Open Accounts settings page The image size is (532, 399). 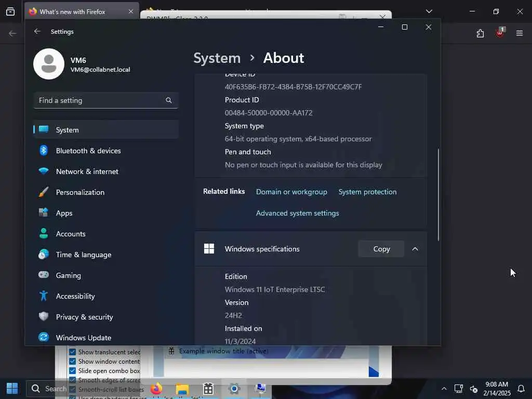(106, 233)
